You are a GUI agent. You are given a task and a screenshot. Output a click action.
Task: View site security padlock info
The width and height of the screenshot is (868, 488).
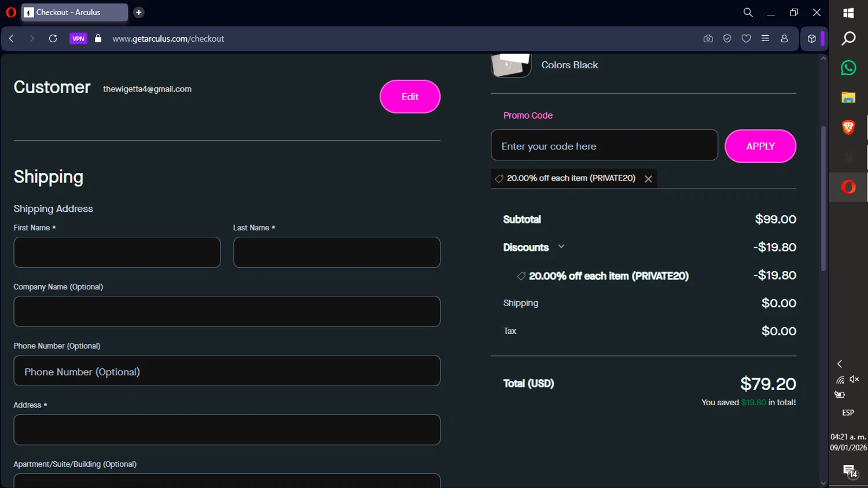(98, 39)
